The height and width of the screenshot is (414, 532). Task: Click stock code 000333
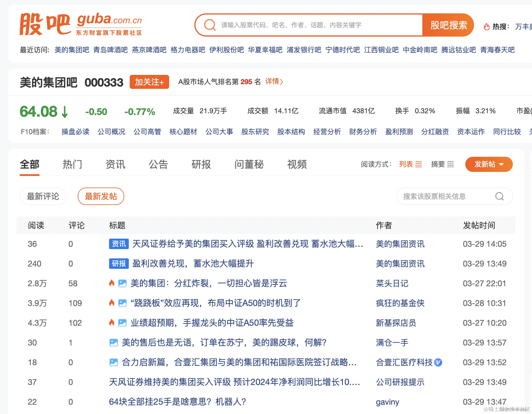pos(104,82)
